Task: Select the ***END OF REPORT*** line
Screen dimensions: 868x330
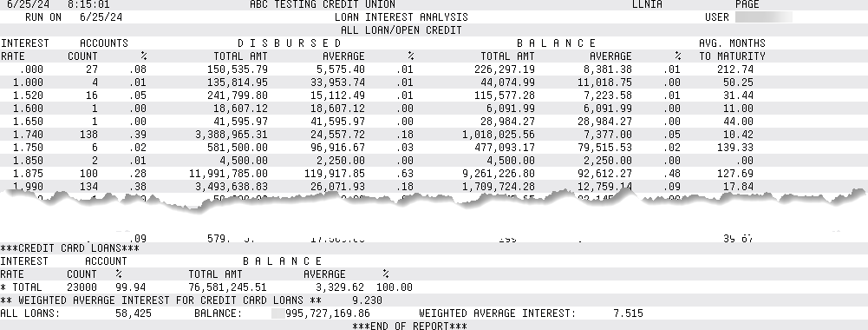Action: (x=409, y=326)
